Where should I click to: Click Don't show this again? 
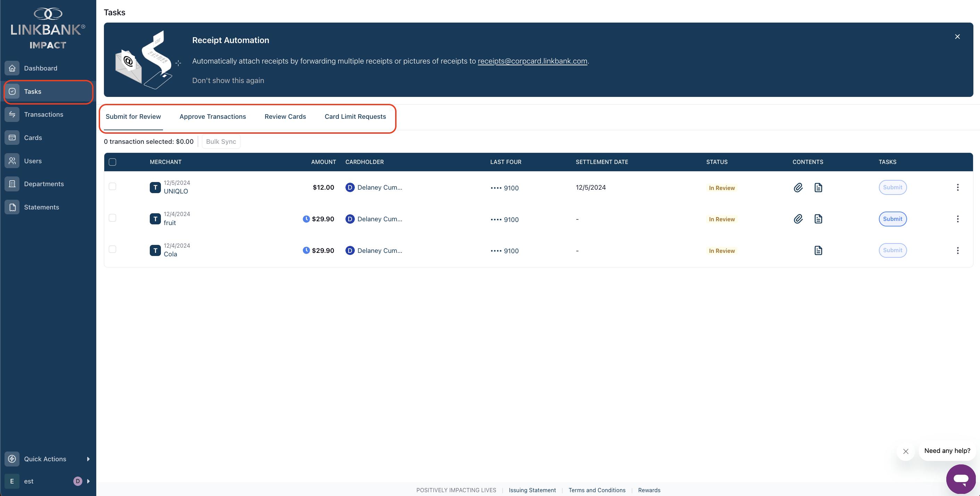[228, 81]
